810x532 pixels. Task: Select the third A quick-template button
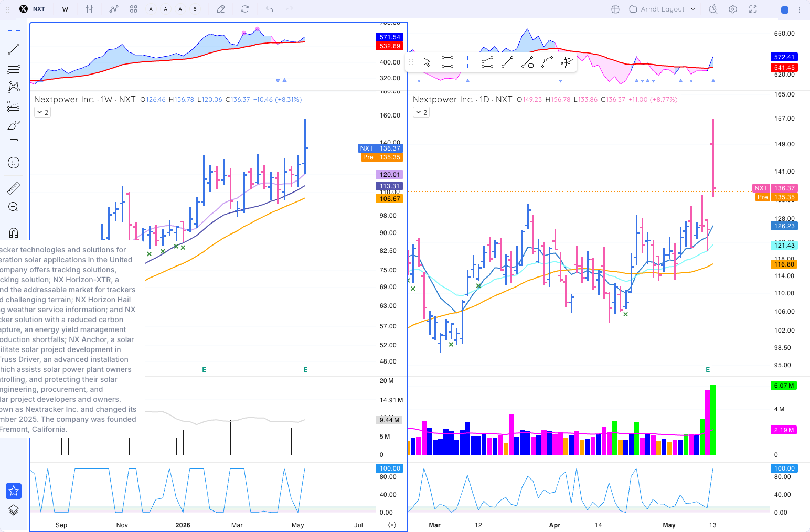click(x=180, y=9)
